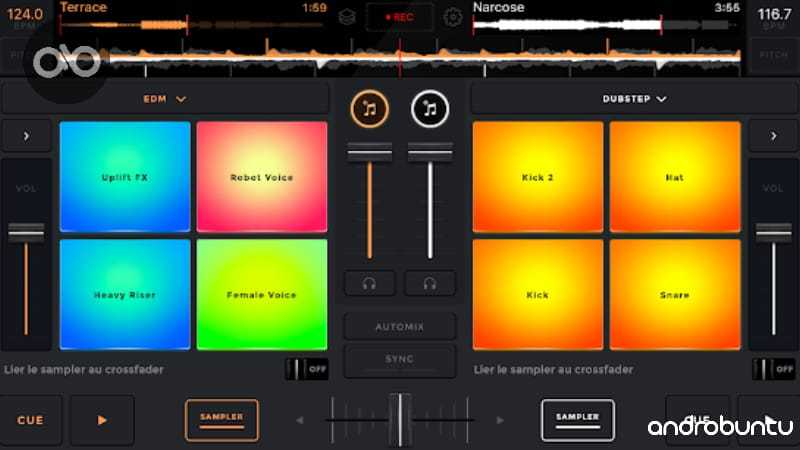Open settings gear icon
The width and height of the screenshot is (800, 450).
(452, 17)
